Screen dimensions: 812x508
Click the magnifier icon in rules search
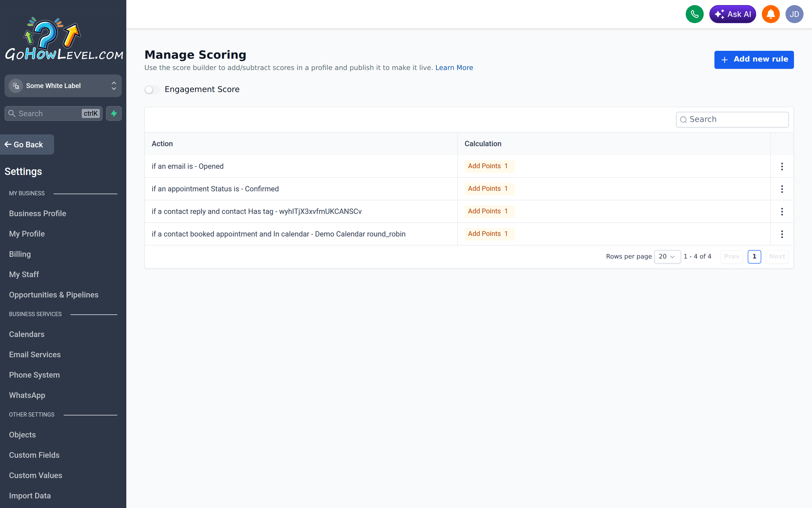tap(683, 120)
